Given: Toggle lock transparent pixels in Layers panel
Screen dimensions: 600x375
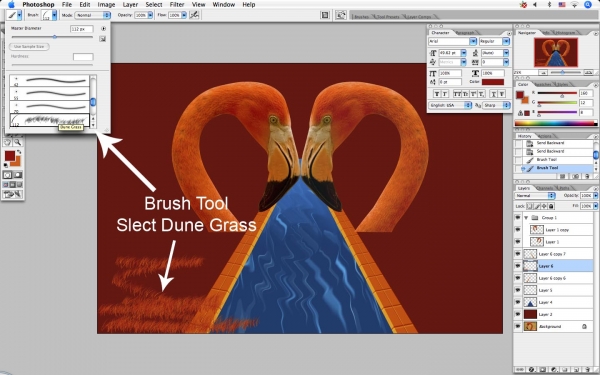Looking at the screenshot, I should point(530,206).
